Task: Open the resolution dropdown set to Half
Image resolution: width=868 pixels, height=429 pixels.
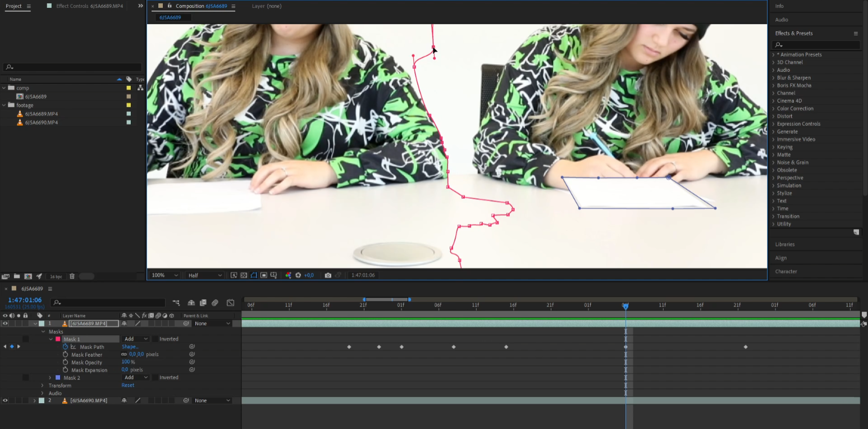Action: [x=205, y=275]
